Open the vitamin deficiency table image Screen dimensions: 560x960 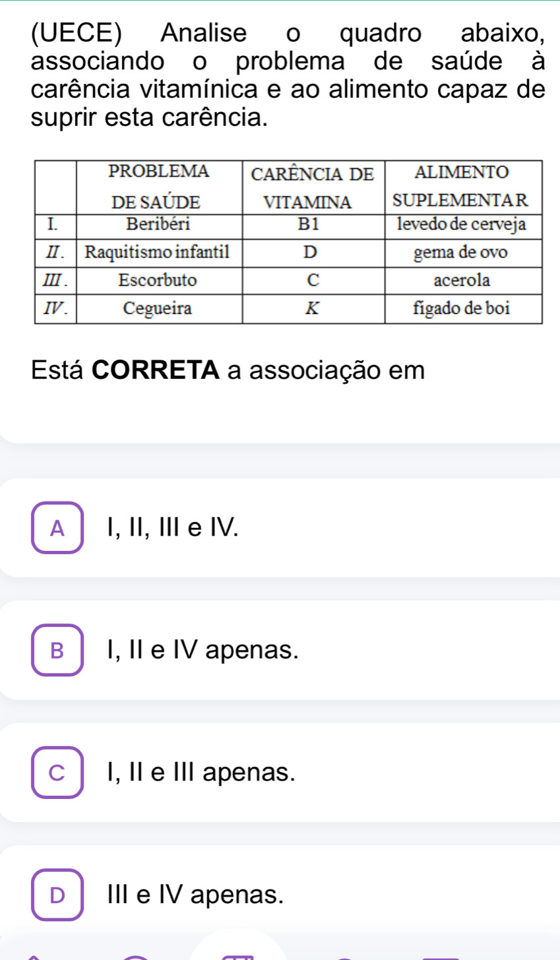click(288, 242)
